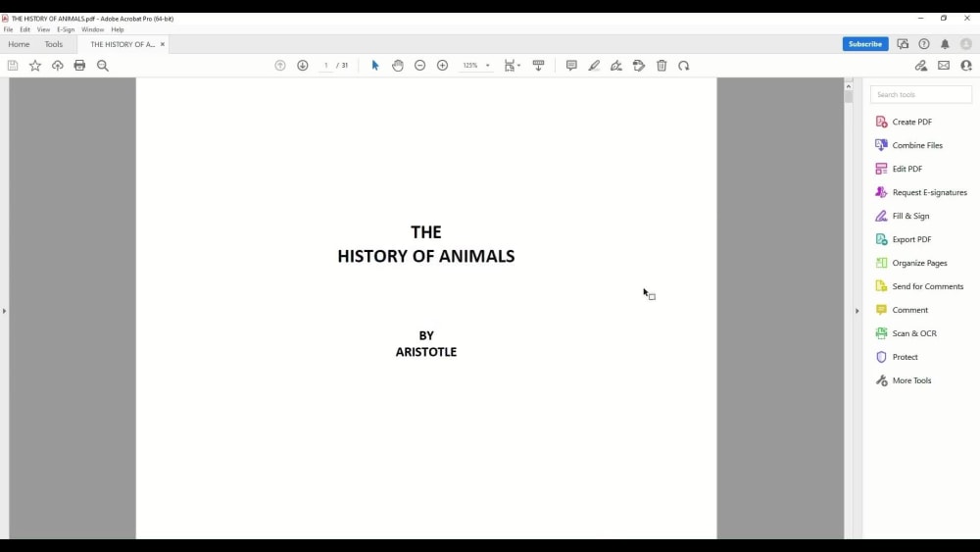Open the chat messages icon
This screenshot has height=552, width=980.
click(903, 44)
